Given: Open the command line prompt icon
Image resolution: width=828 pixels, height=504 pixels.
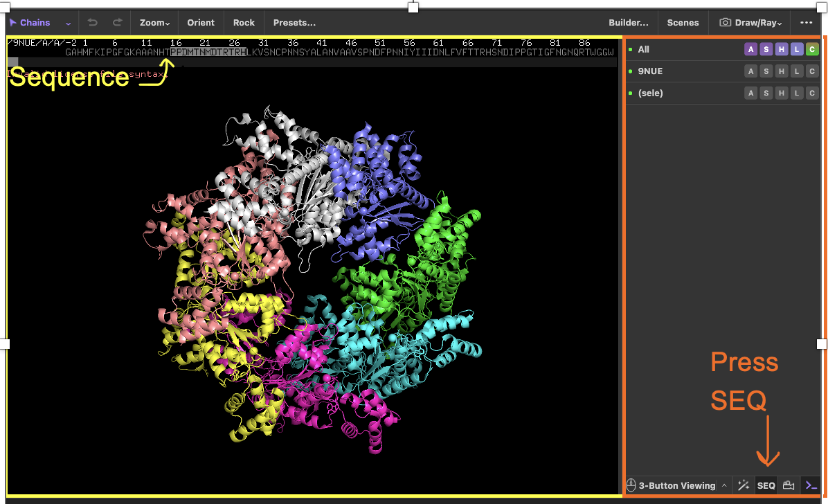Looking at the screenshot, I should 811,485.
